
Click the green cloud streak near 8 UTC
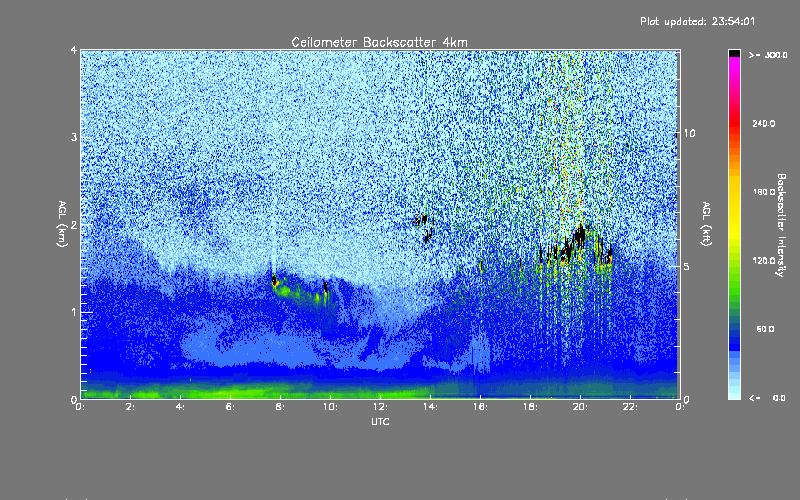[x=300, y=292]
